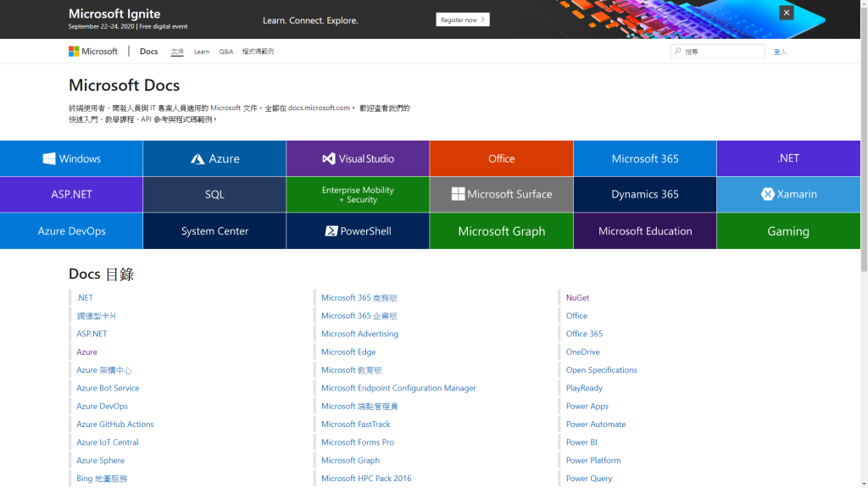Click the Office 365 directory link

(584, 334)
